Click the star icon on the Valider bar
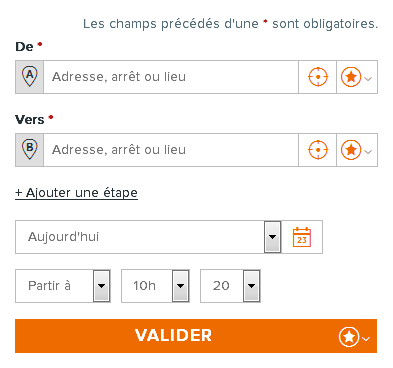 [x=349, y=337]
